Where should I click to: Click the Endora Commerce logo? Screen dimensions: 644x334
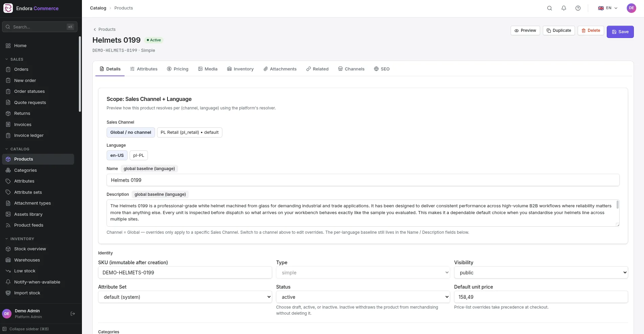[8, 8]
